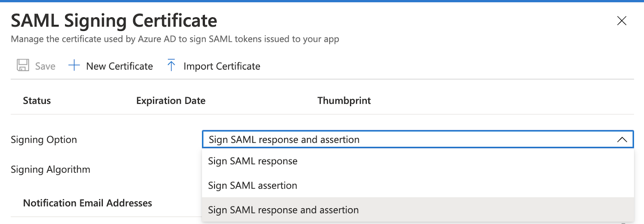This screenshot has height=224, width=644.
Task: Click the plus icon for New Certificate
Action: tap(74, 66)
